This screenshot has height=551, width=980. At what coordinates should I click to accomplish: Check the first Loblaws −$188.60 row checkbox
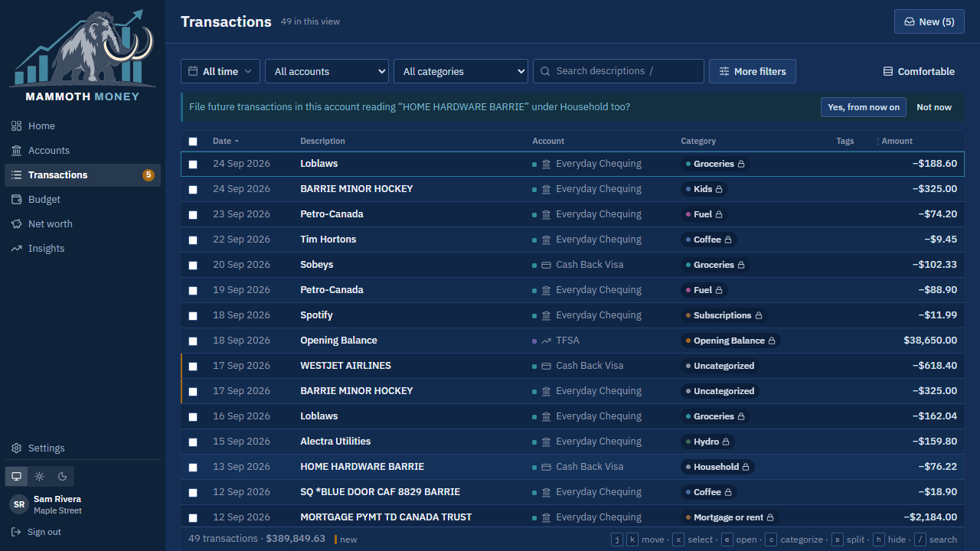coord(193,165)
